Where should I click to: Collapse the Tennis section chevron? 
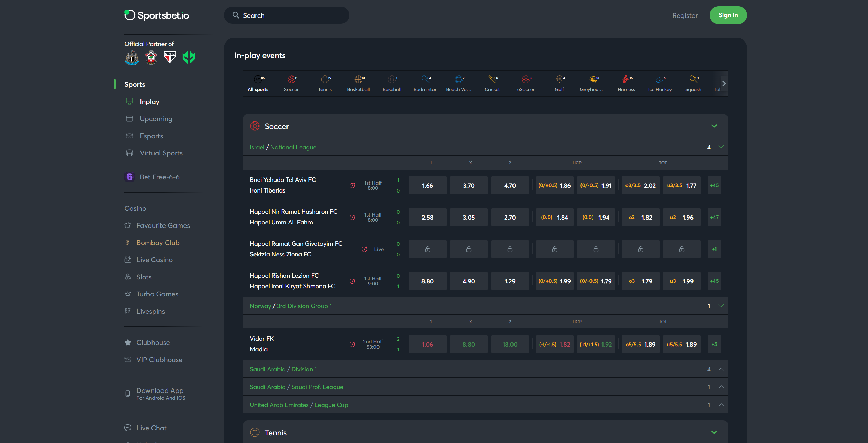714,432
